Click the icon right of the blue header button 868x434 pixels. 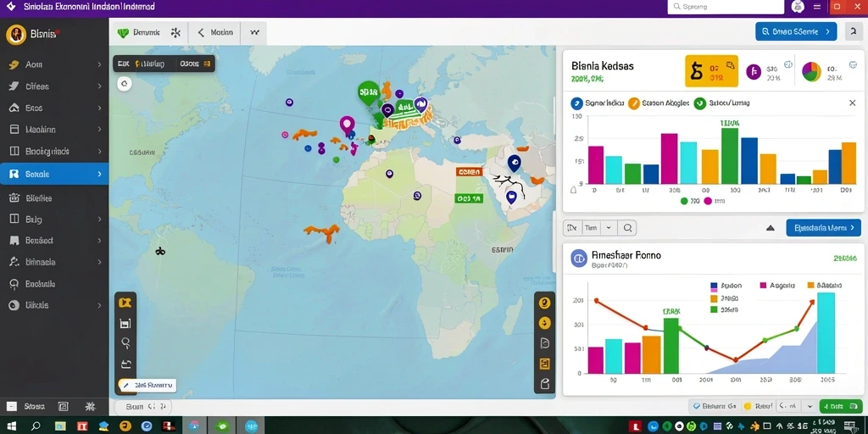pos(854,32)
